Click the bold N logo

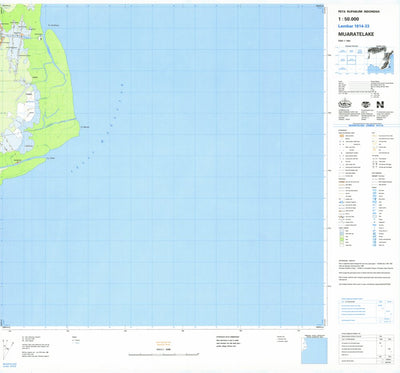(380, 105)
